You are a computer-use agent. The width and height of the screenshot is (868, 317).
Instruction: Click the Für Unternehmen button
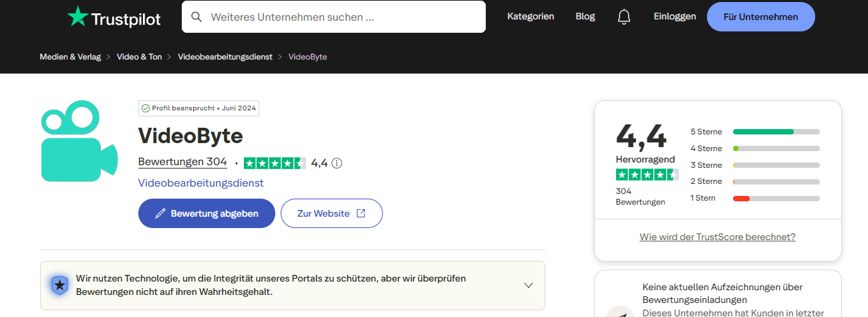(x=760, y=17)
